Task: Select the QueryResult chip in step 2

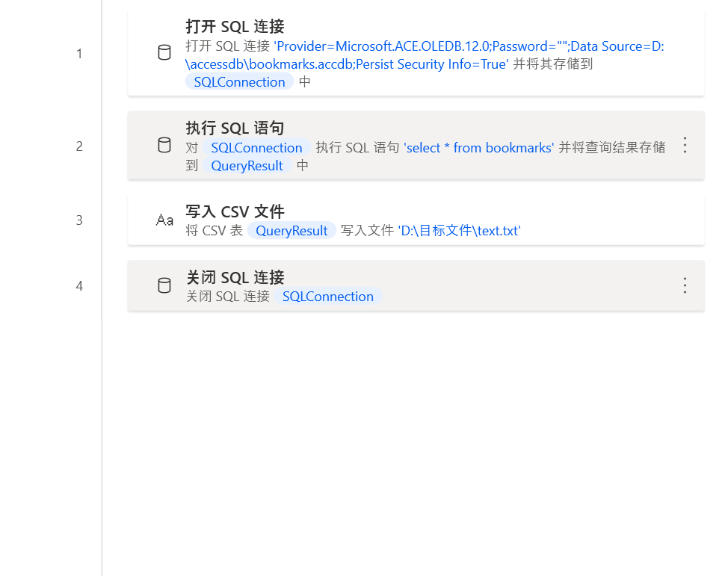Action: point(247,165)
